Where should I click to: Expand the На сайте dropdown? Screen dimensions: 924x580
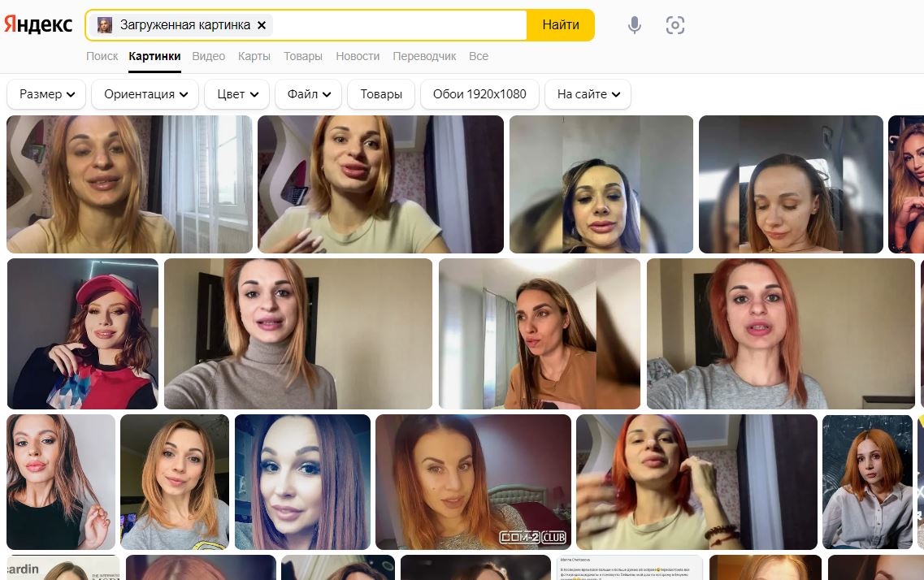tap(588, 94)
